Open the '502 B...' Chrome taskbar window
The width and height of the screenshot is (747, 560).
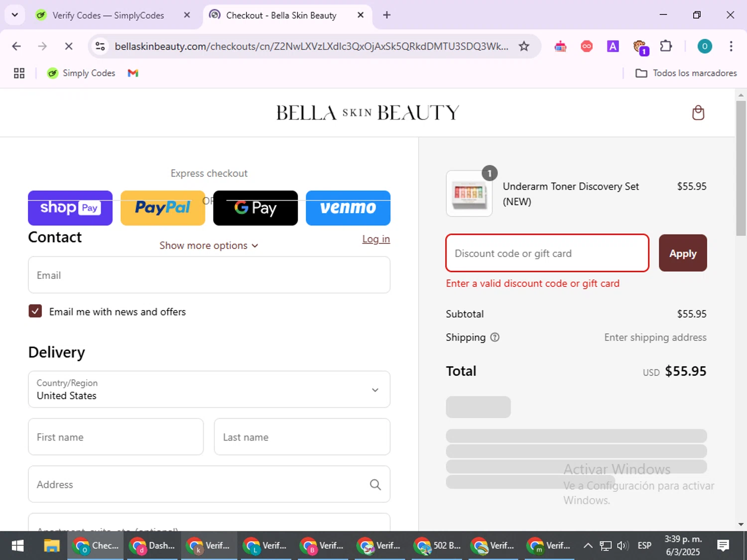click(x=438, y=546)
